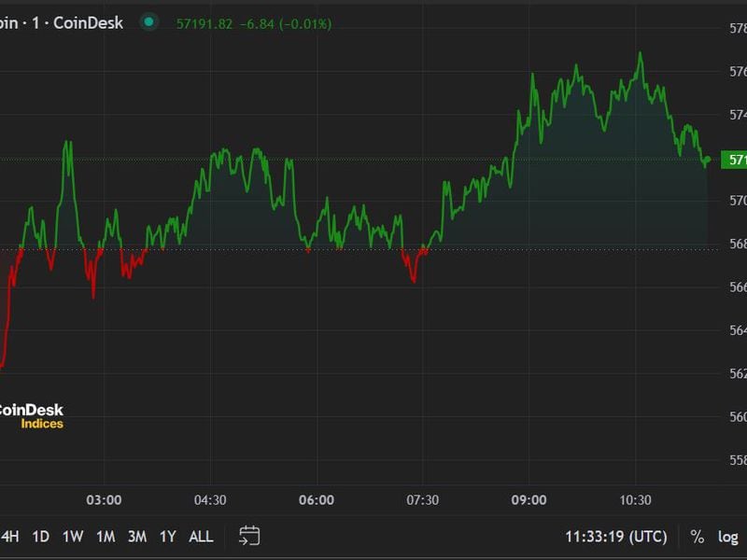Toggle the session status indicator
This screenshot has height=560, width=747.
(x=148, y=22)
